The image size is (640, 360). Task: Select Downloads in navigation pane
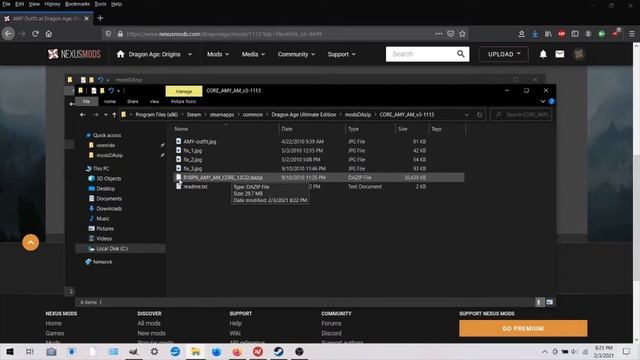(109, 209)
